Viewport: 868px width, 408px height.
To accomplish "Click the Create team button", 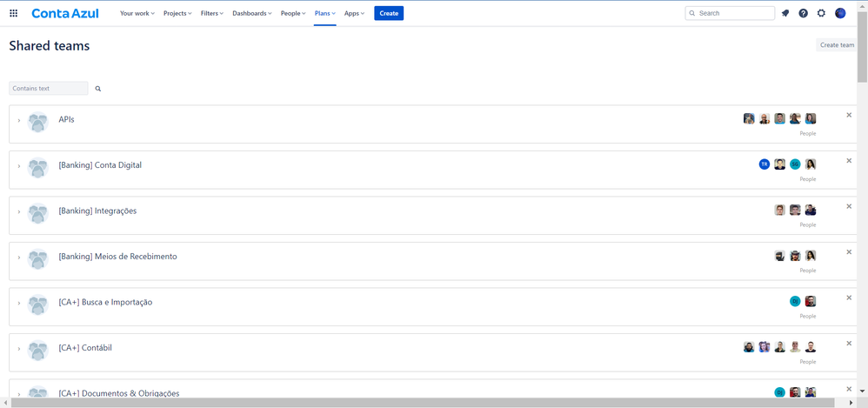I will [x=837, y=45].
